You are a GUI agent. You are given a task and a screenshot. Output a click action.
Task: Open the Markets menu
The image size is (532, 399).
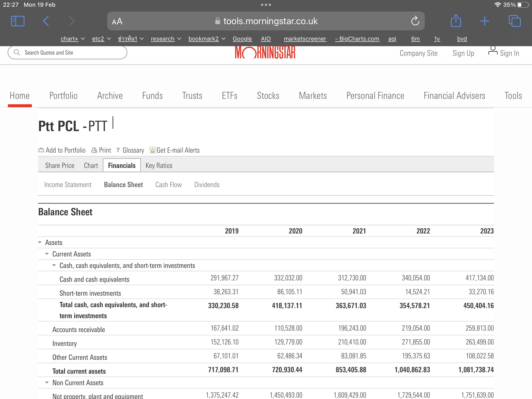[x=313, y=96]
